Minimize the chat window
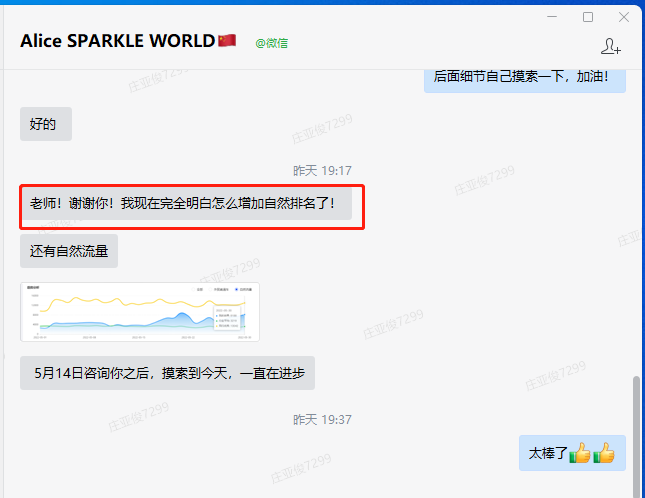This screenshot has height=498, width=645. tap(552, 17)
